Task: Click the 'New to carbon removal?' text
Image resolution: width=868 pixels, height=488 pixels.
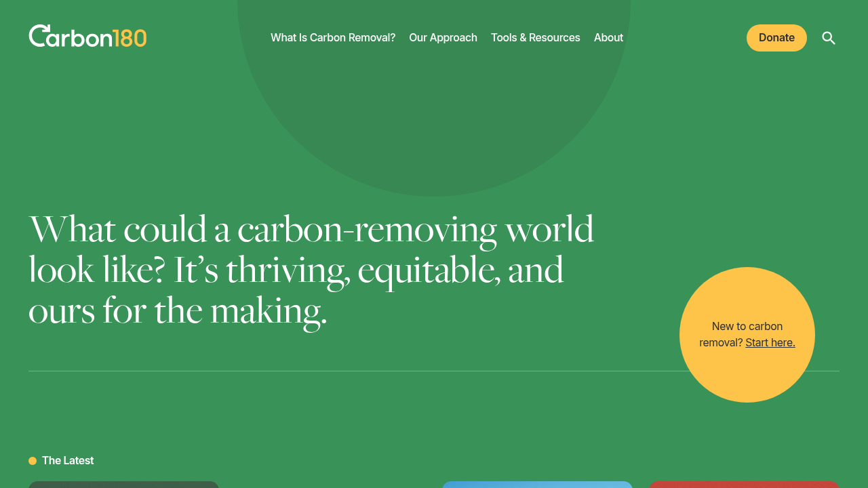Action: 741,326
